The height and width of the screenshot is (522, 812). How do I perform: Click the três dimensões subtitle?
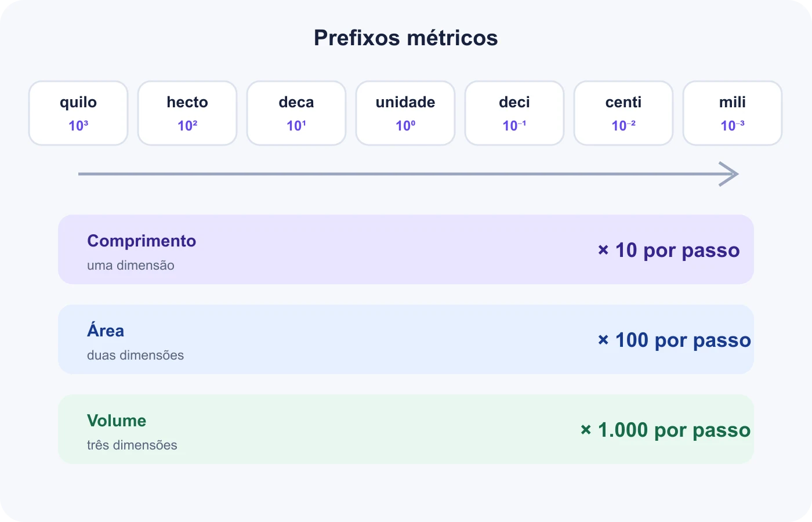tap(132, 445)
